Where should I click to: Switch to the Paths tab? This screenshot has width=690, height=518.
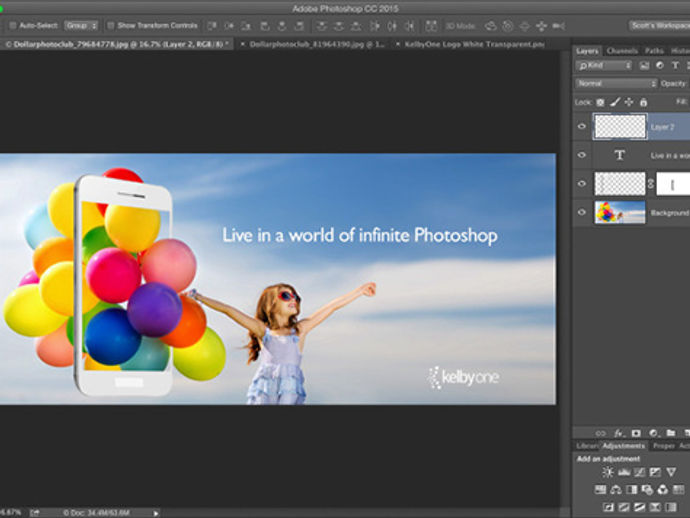[654, 51]
